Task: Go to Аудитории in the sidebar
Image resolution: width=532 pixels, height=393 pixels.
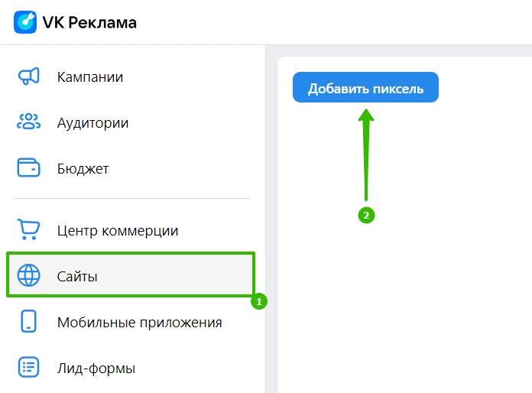Action: (x=92, y=123)
